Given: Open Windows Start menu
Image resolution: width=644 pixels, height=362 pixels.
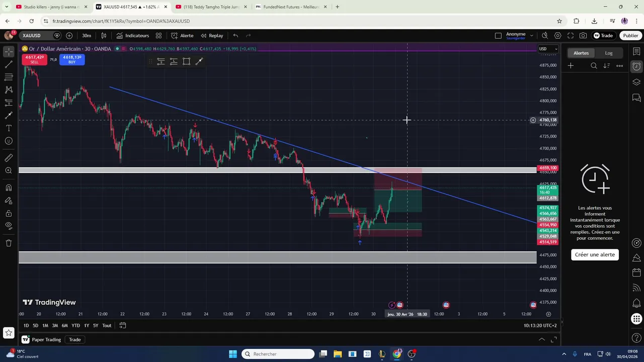Looking at the screenshot, I should (233, 354).
